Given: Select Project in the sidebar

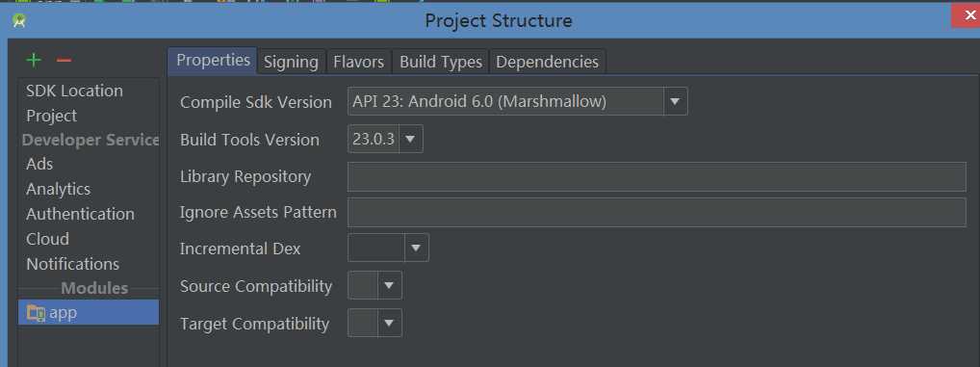Looking at the screenshot, I should coord(52,116).
